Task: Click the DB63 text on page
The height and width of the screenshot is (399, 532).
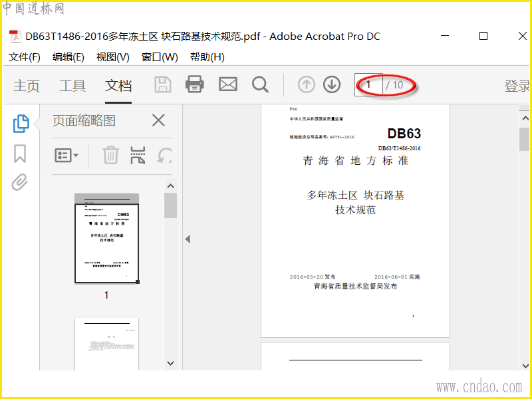Action: (404, 134)
